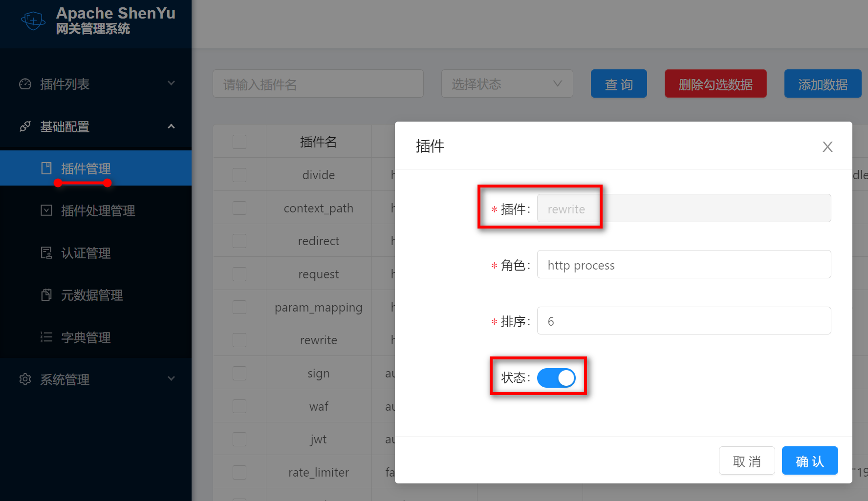Check the checkbox for the divide row

point(239,175)
